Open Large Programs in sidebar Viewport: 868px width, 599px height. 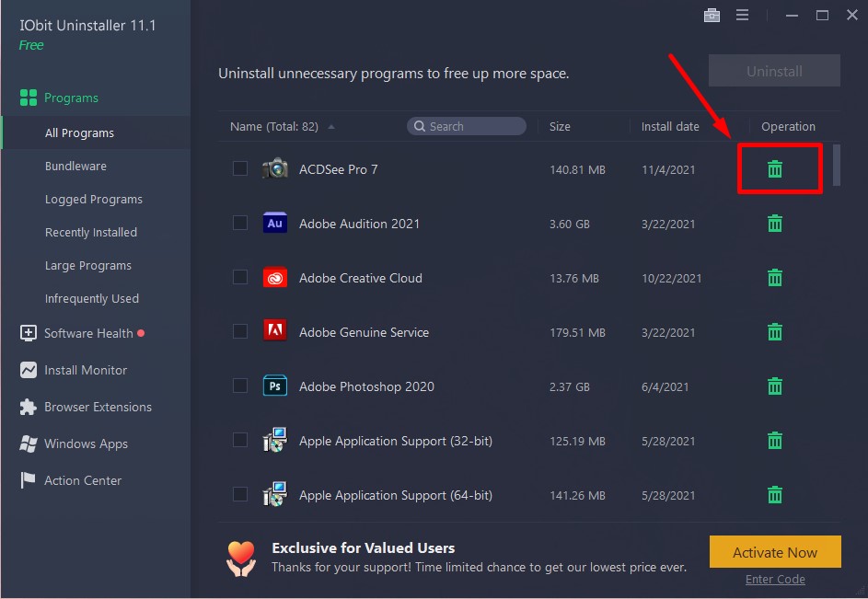point(88,266)
